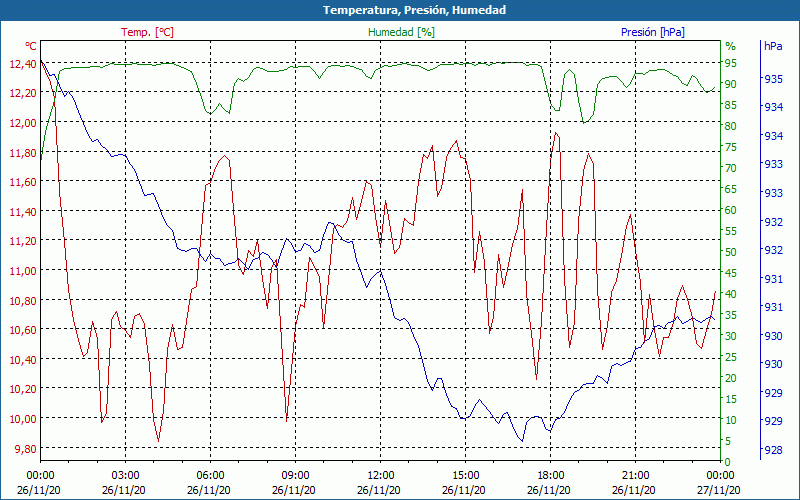
Task: Click pressure axis value 935
Action: [773, 79]
